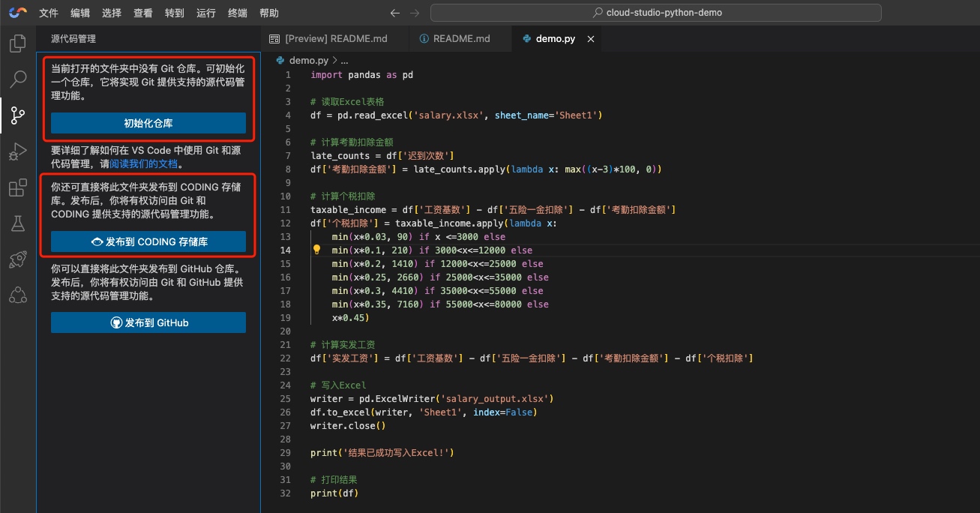This screenshot has height=513, width=980.
Task: Open the Search view icon
Action: (17, 79)
